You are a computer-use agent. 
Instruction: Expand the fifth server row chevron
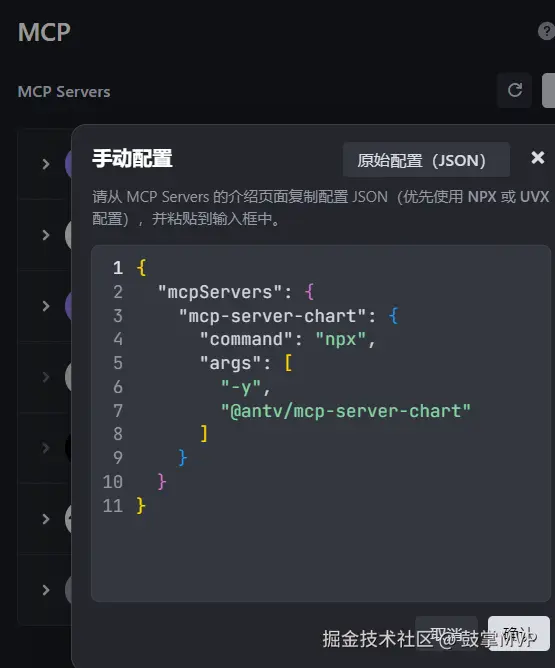coord(46,448)
